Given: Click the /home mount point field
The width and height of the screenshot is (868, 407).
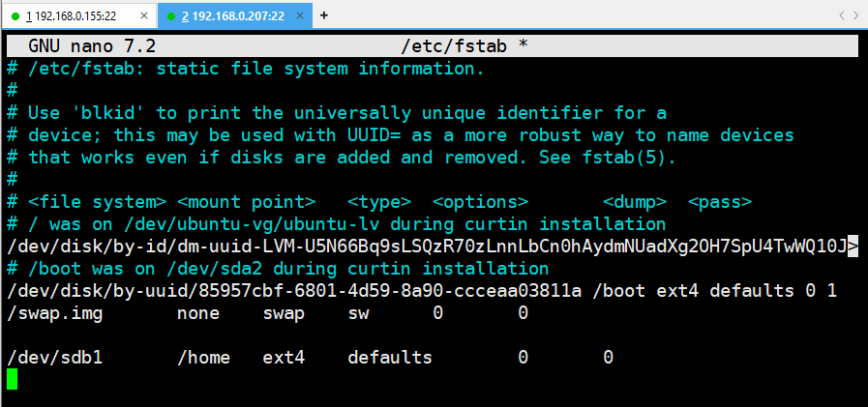Looking at the screenshot, I should pos(203,358).
